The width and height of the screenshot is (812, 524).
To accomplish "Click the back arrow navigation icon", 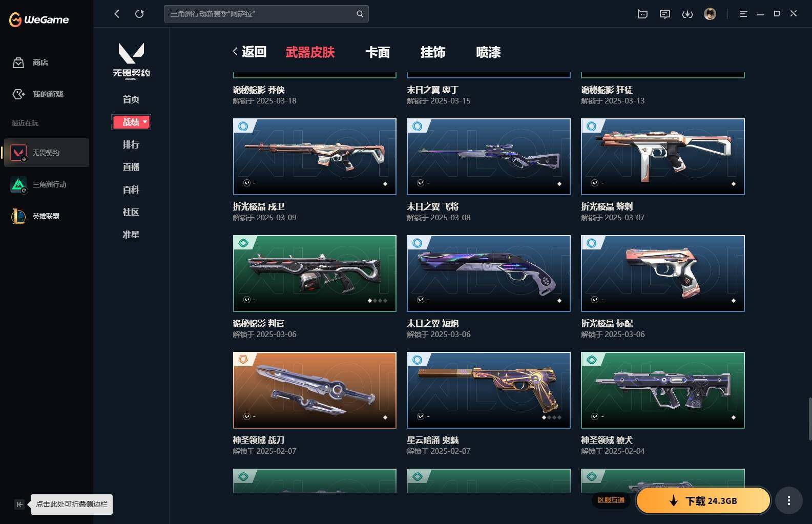I will pyautogui.click(x=117, y=14).
